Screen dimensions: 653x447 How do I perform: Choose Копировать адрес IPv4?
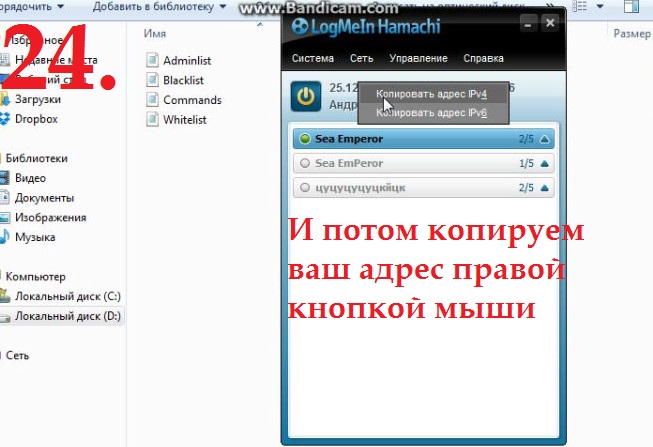433,94
